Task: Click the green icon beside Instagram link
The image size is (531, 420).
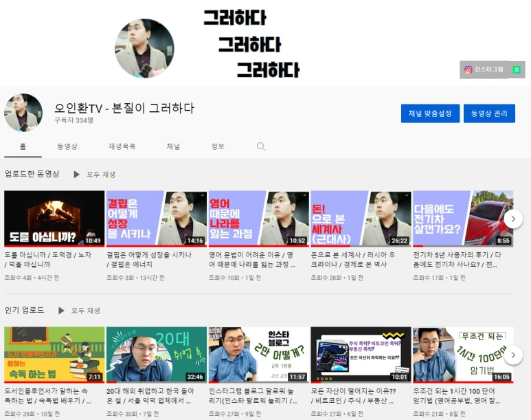Action: click(517, 70)
